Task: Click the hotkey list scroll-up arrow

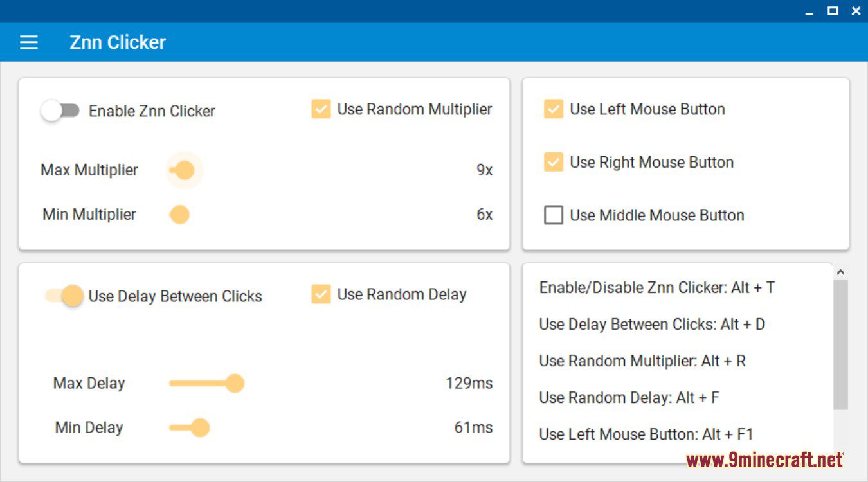Action: (x=840, y=272)
